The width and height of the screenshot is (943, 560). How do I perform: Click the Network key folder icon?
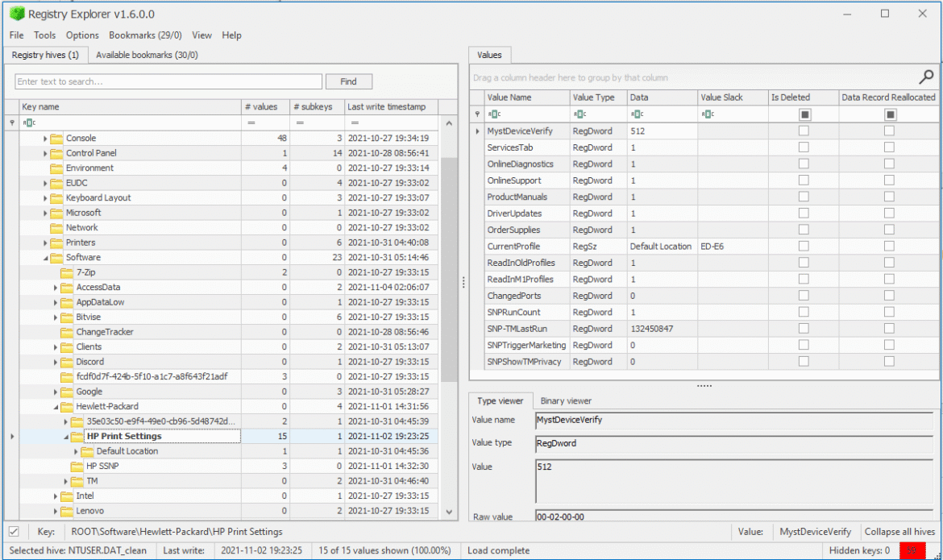point(56,227)
